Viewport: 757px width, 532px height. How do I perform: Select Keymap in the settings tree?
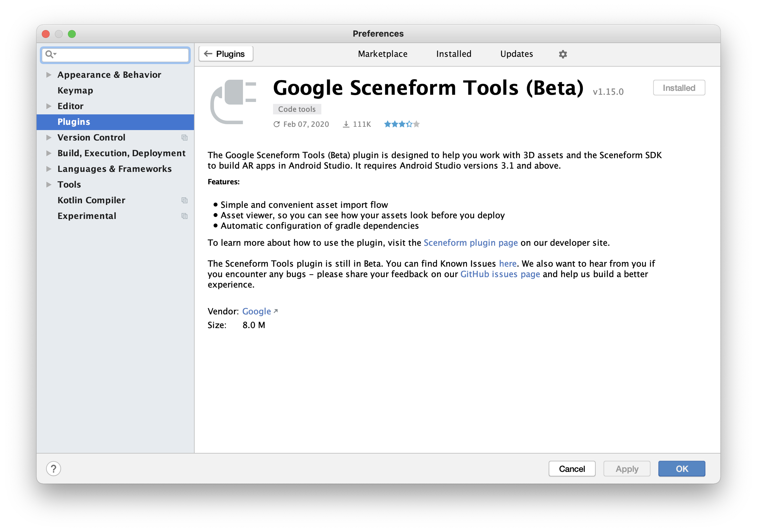[75, 91]
